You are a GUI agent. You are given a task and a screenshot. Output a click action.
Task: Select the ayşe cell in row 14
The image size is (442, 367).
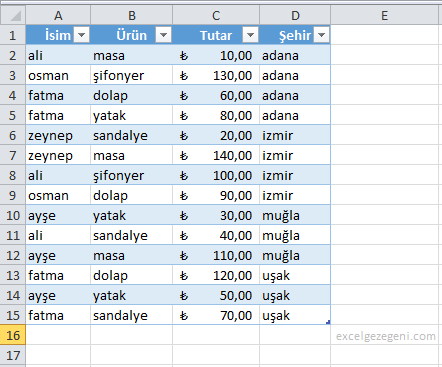(x=58, y=295)
